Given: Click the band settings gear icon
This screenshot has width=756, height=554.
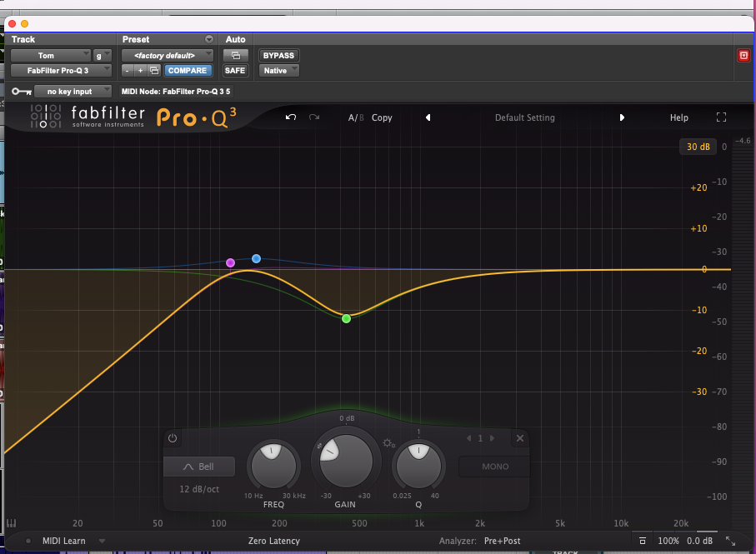Looking at the screenshot, I should pos(388,443).
